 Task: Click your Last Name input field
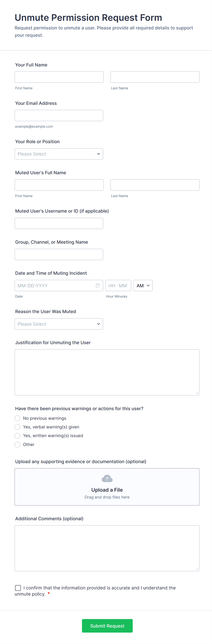155,77
